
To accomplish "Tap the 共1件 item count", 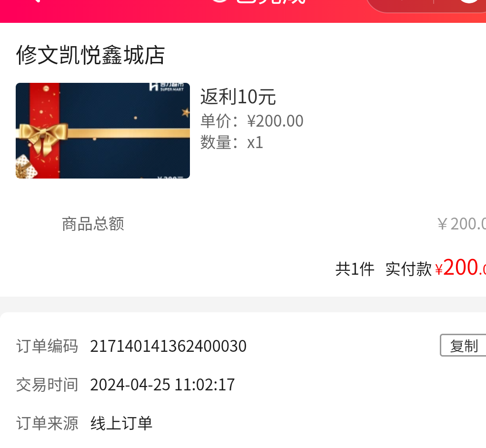I will 355,269.
